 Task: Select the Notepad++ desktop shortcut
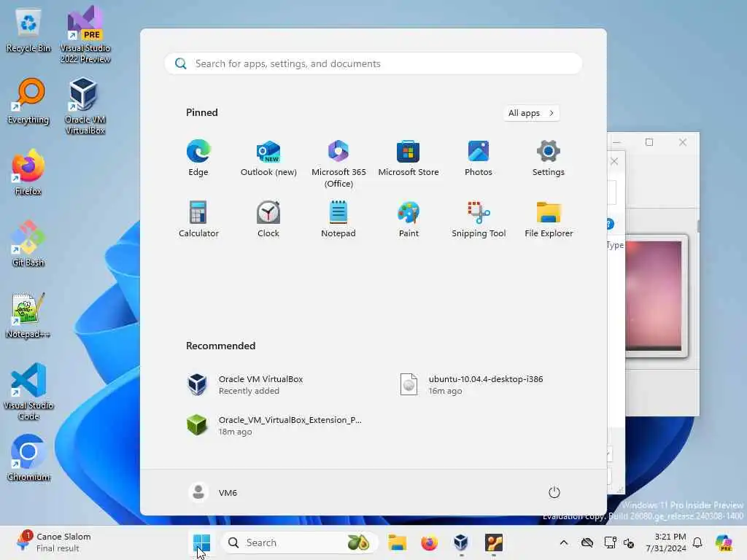click(28, 315)
